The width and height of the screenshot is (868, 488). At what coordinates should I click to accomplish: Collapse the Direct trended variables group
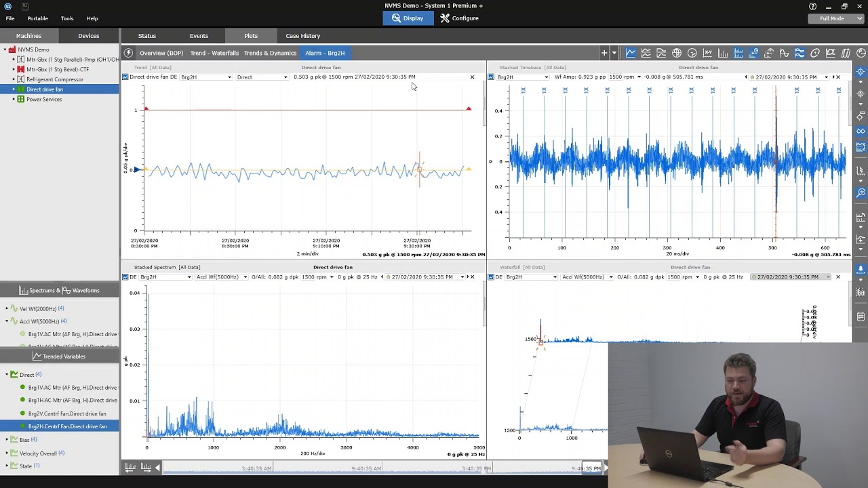point(7,375)
